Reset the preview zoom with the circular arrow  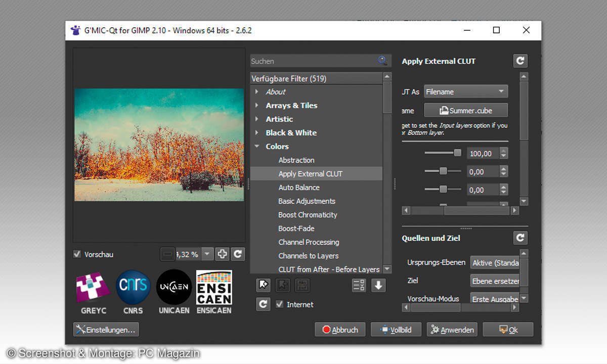(x=238, y=254)
